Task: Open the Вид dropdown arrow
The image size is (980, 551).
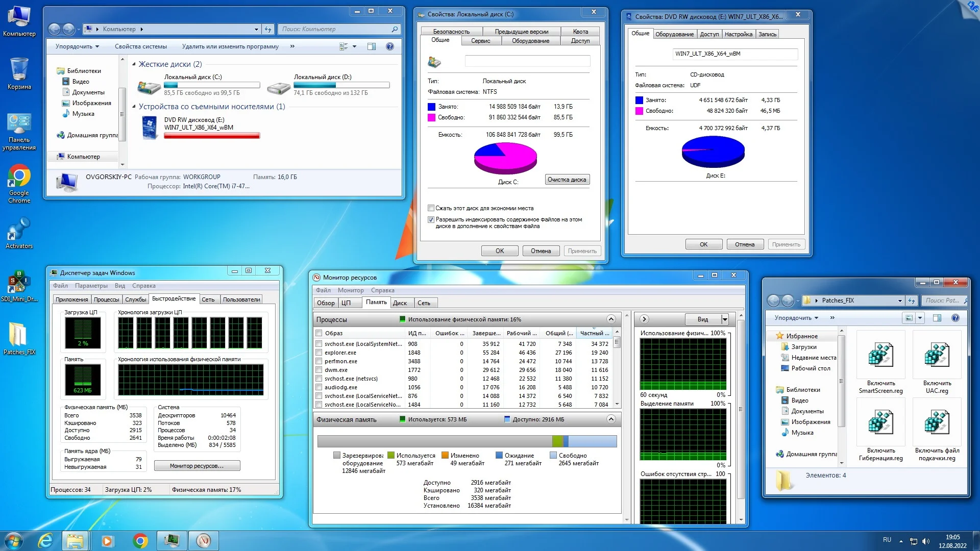Action: point(725,319)
